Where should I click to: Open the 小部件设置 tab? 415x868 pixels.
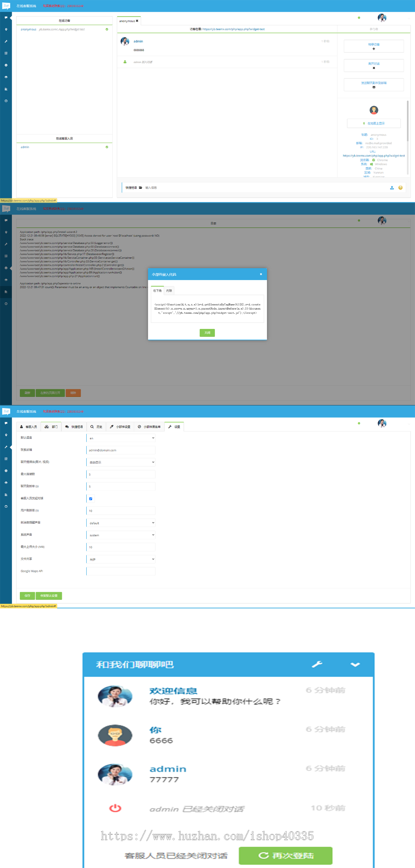[x=120, y=427]
